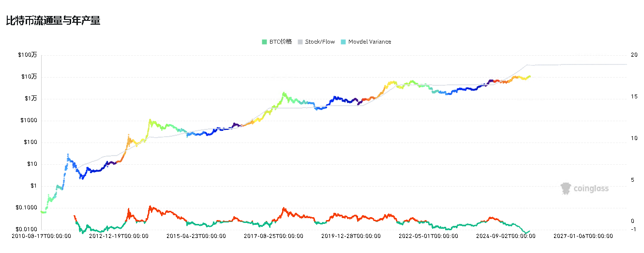Click the $10万 left axis label
The height and width of the screenshot is (253, 644).
click(28, 77)
